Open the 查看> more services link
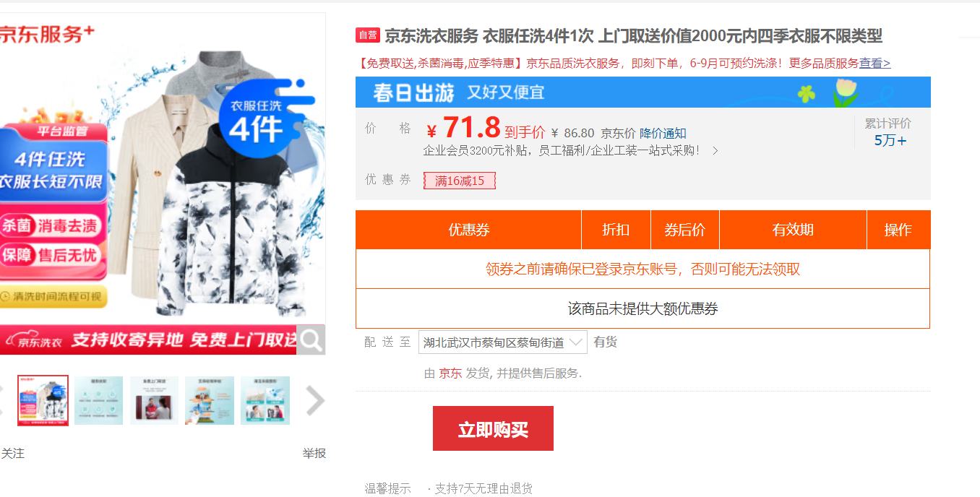Viewport: 980px width, 497px height. [x=874, y=64]
